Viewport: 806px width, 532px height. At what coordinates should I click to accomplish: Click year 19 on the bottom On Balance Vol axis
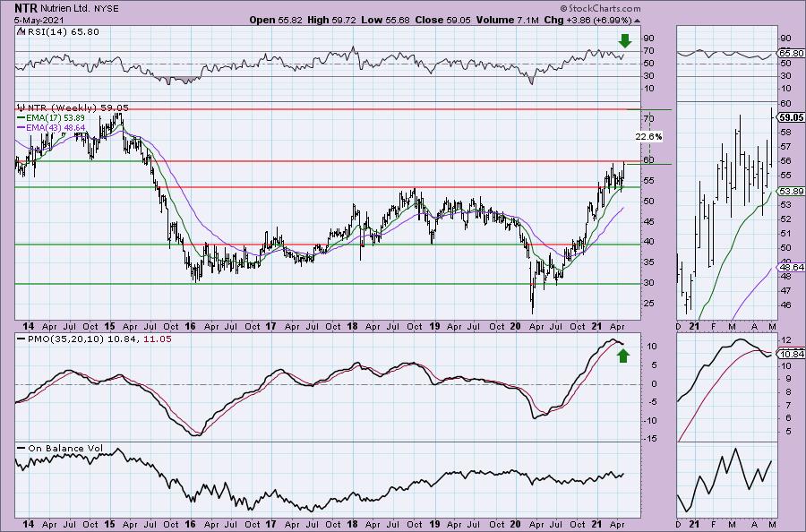click(433, 525)
